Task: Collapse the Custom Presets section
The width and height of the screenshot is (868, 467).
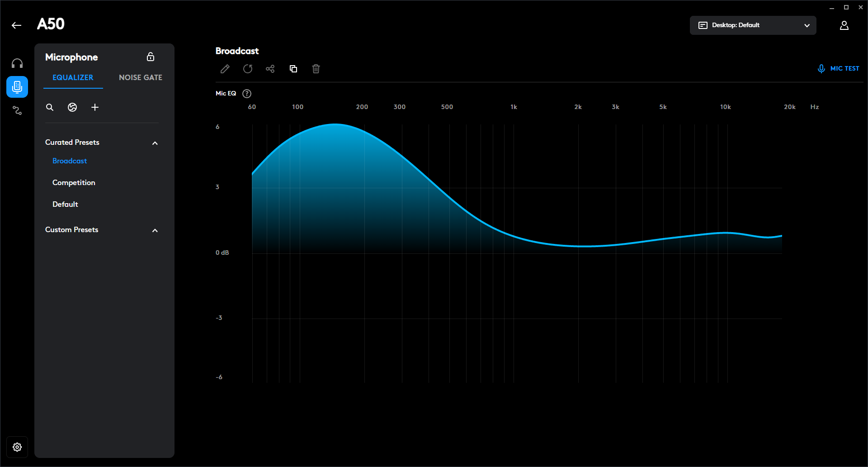Action: pos(155,230)
